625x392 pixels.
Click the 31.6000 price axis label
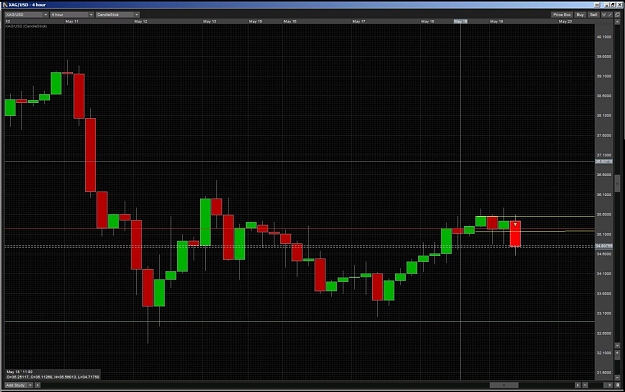click(x=604, y=372)
